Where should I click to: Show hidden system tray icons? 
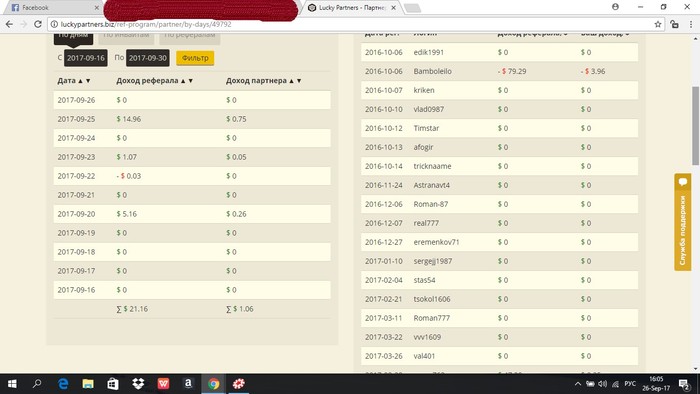coord(578,384)
